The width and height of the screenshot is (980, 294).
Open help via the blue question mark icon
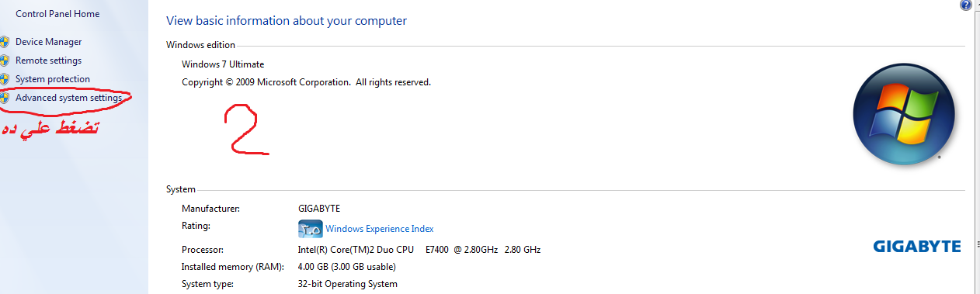[966, 5]
